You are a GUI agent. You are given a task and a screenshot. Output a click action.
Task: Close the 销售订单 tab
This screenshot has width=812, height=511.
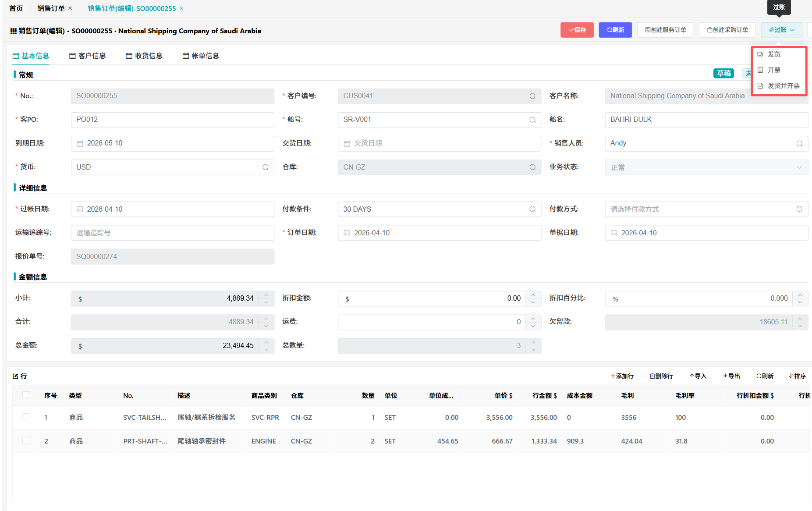[x=70, y=8]
